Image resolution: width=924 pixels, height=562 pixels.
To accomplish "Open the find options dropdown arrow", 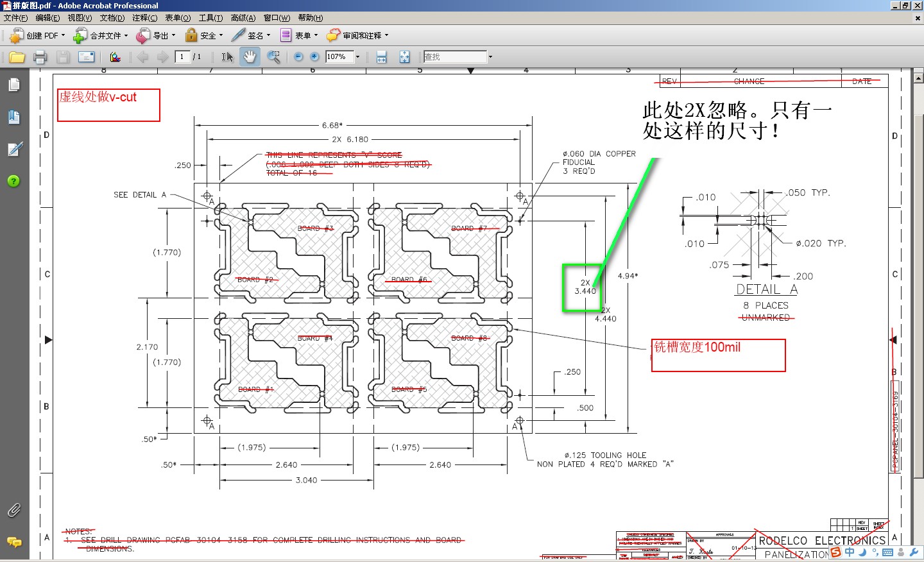I will (x=490, y=57).
